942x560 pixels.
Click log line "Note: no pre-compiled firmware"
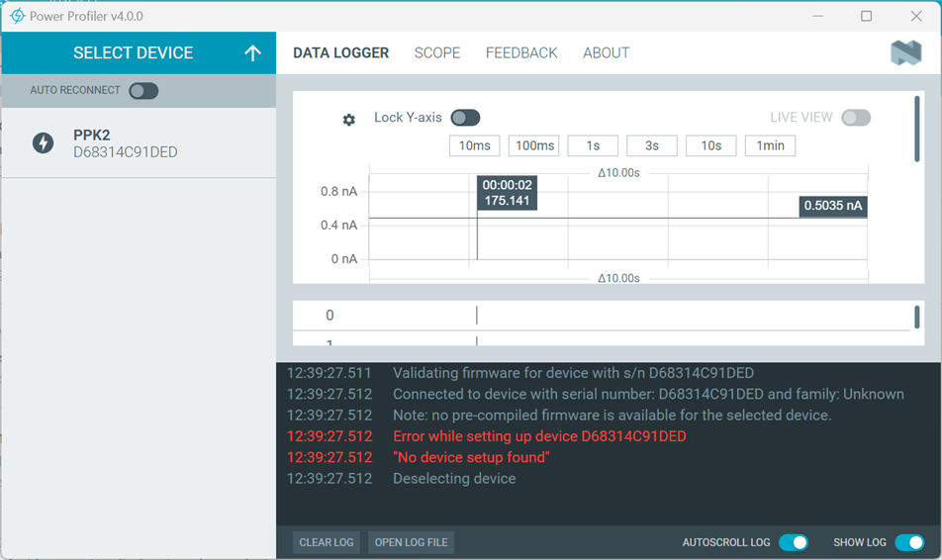pos(612,416)
